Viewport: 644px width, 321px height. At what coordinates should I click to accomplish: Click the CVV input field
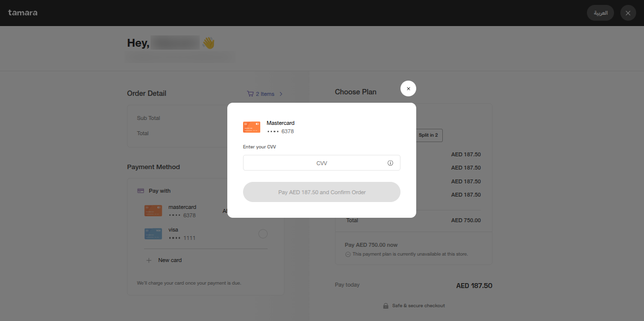321,163
